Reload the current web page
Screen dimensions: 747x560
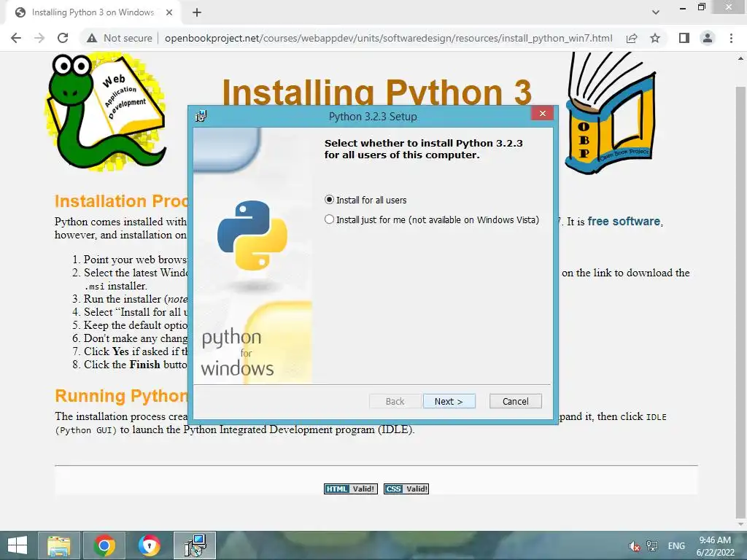pos(63,38)
